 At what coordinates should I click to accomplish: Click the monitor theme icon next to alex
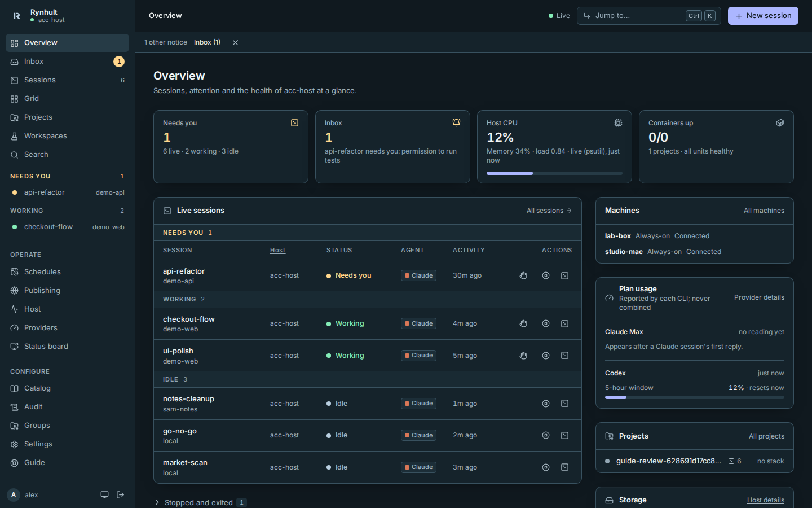[104, 494]
